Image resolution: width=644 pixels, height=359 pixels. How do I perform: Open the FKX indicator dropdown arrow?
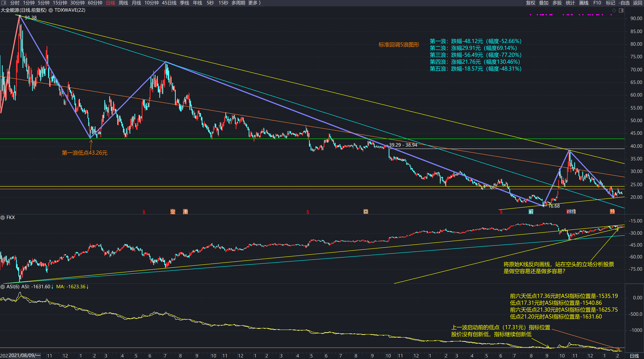[x=3, y=217]
